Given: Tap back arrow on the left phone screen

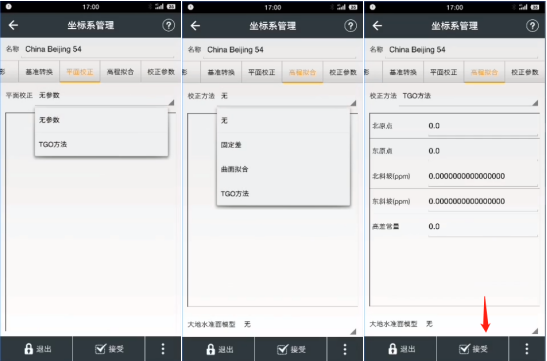Looking at the screenshot, I should (x=13, y=25).
